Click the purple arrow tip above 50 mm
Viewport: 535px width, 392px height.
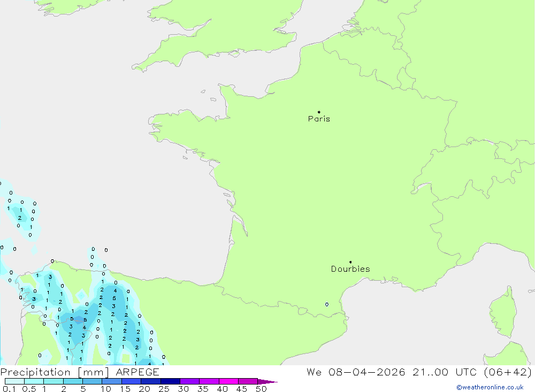click(267, 382)
